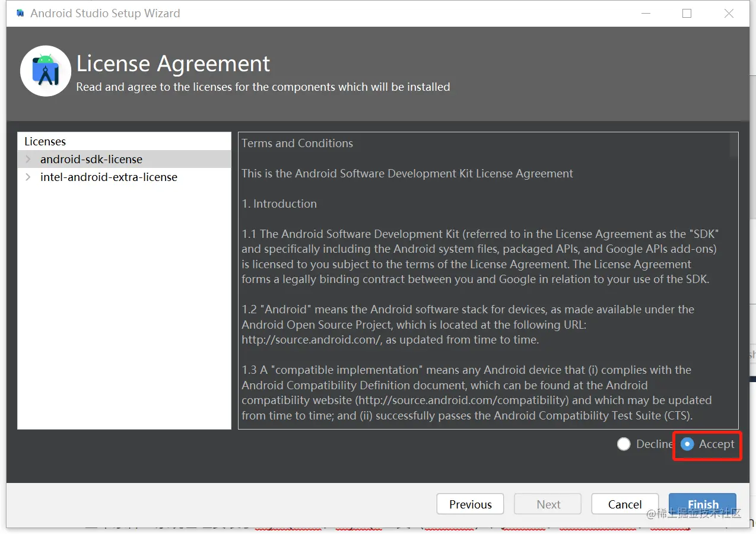Select intel-android-extra-license in the list

[125, 177]
